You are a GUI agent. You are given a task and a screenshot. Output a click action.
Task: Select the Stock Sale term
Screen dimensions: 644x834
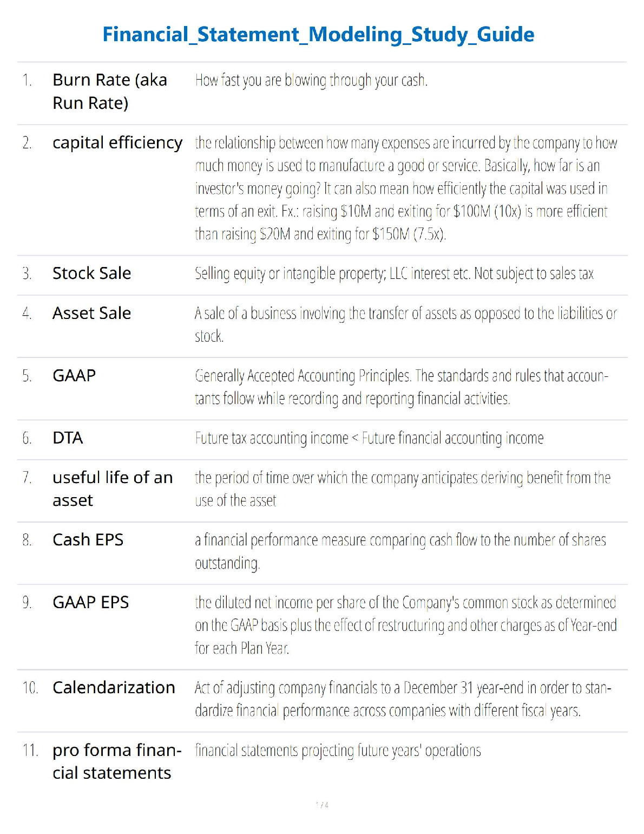(91, 273)
